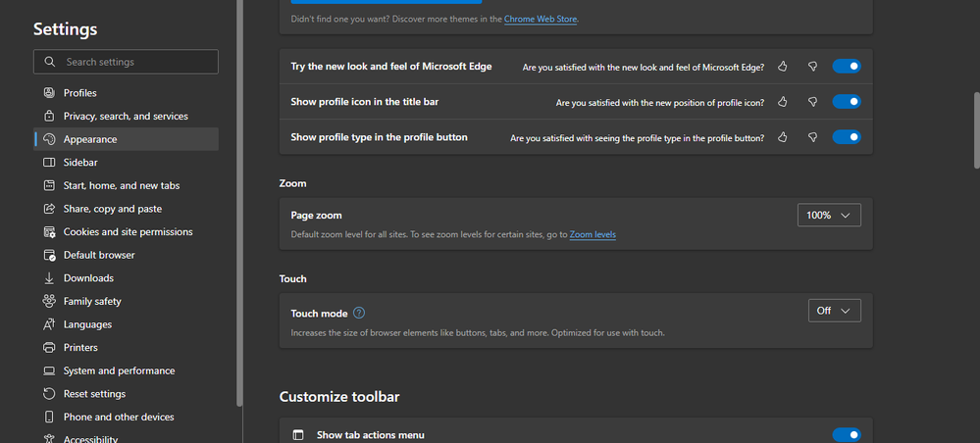Click the Printers icon in sidebar
This screenshot has width=980, height=443.
pos(49,348)
